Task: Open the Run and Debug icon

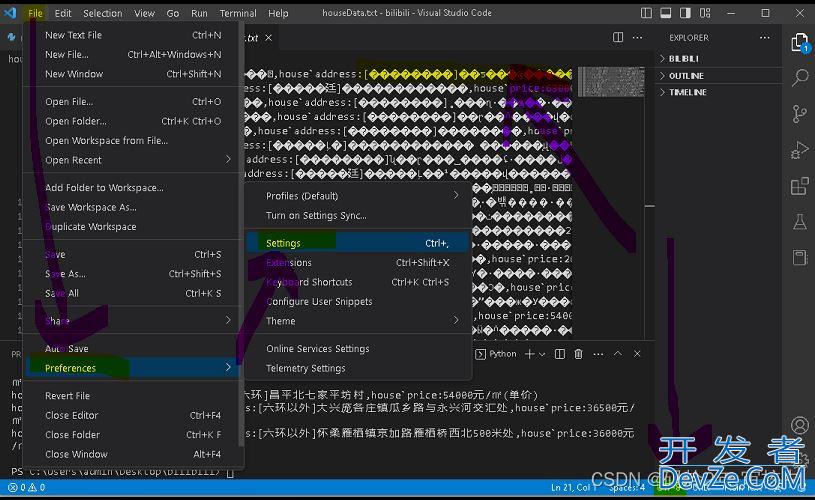Action: (799, 150)
